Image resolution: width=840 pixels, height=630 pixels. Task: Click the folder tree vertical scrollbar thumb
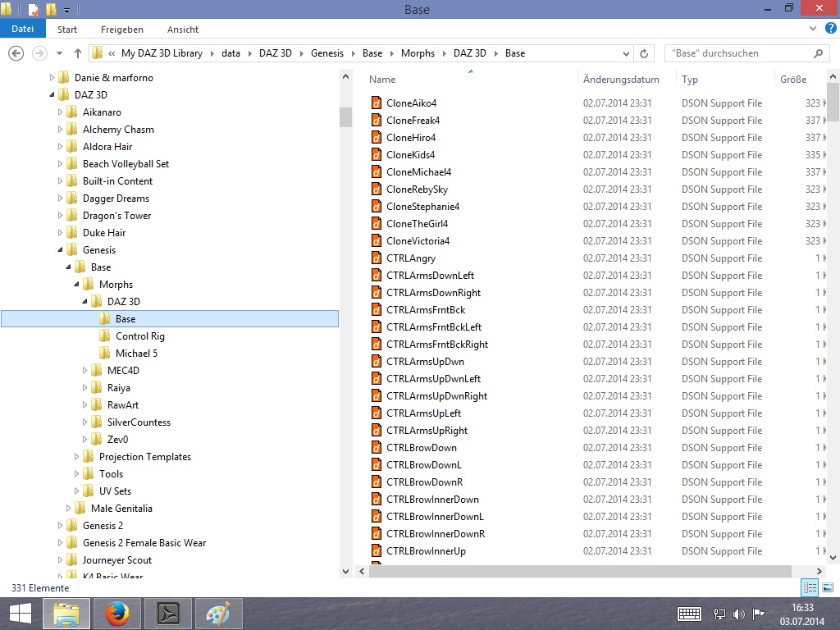345,116
